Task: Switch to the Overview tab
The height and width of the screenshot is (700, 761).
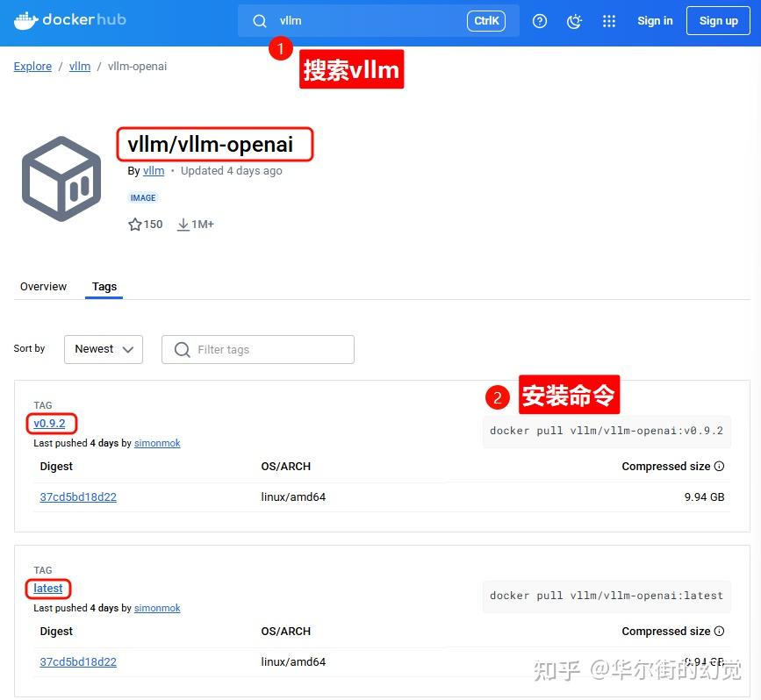Action: [43, 286]
